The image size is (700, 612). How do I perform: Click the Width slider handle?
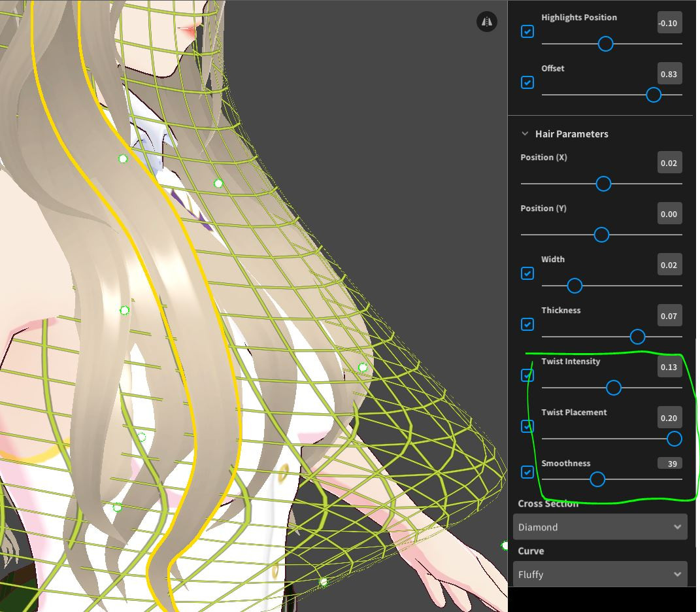pos(575,286)
